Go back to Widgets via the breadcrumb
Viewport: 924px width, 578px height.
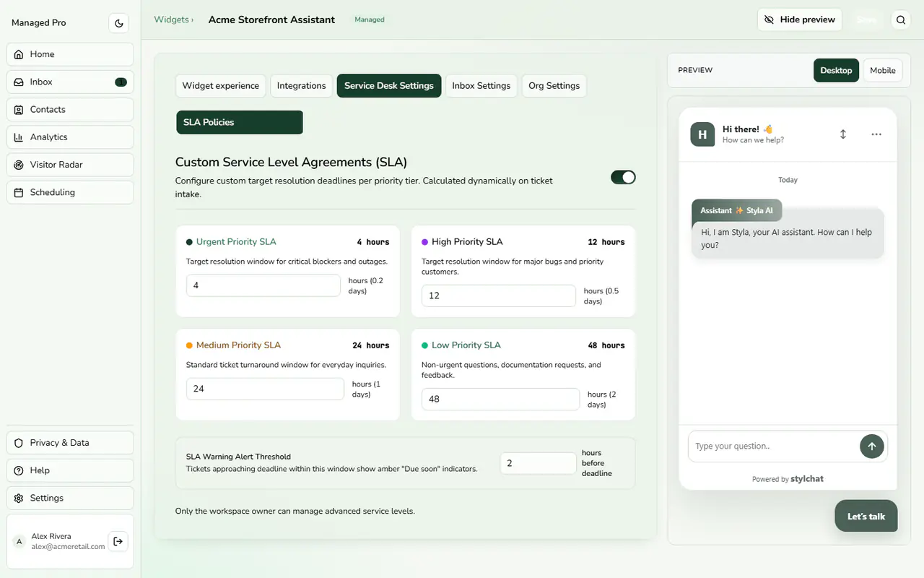point(172,20)
